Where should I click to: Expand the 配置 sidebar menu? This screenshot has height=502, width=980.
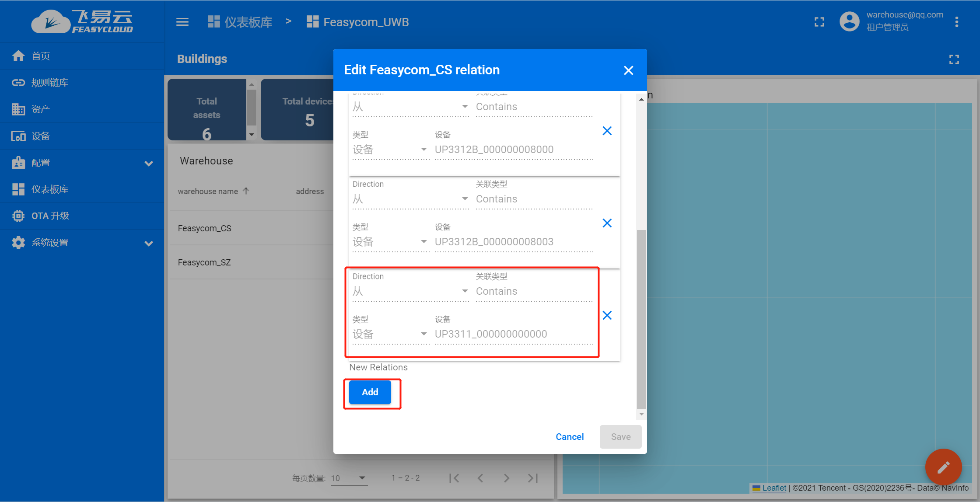pyautogui.click(x=148, y=163)
